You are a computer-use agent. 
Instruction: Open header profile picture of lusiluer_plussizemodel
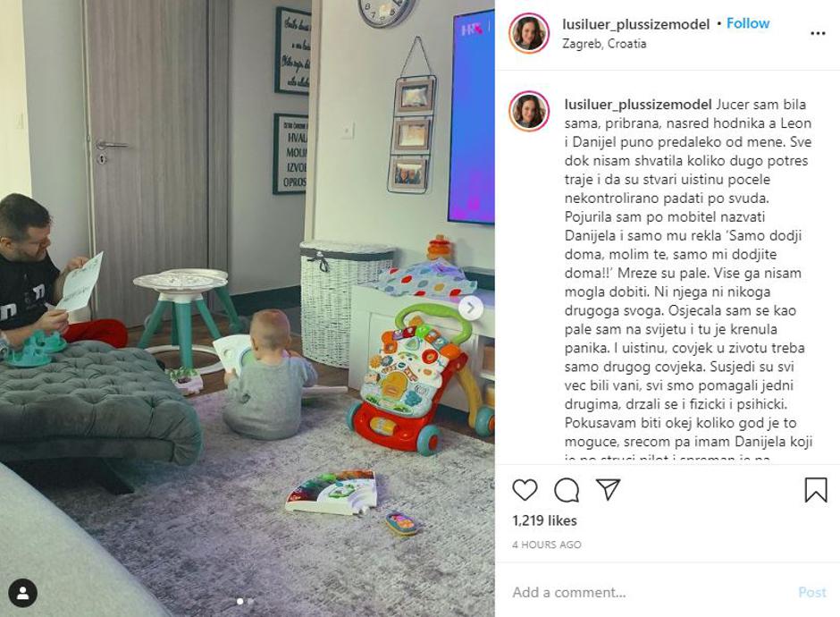[x=529, y=33]
